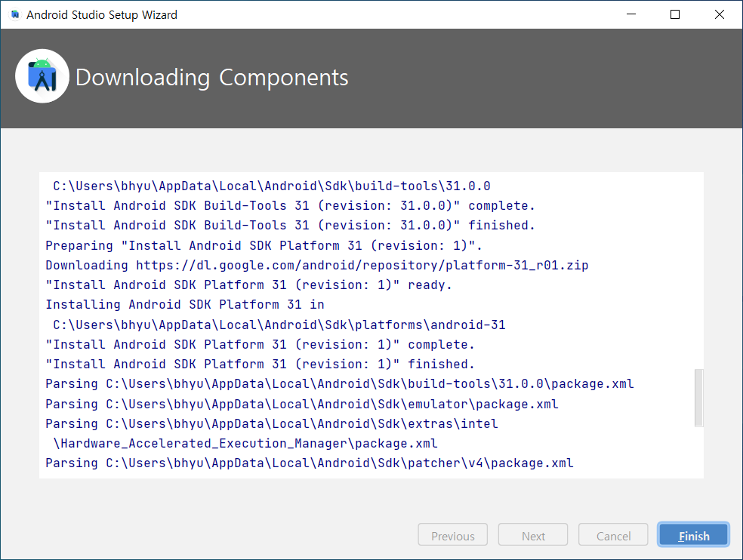Screen dimensions: 743x560
Task: Click the Sdk\platforms\android-31 path line
Action: coord(279,325)
